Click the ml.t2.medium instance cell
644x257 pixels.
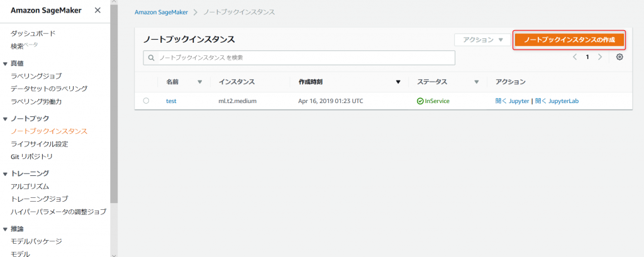237,101
